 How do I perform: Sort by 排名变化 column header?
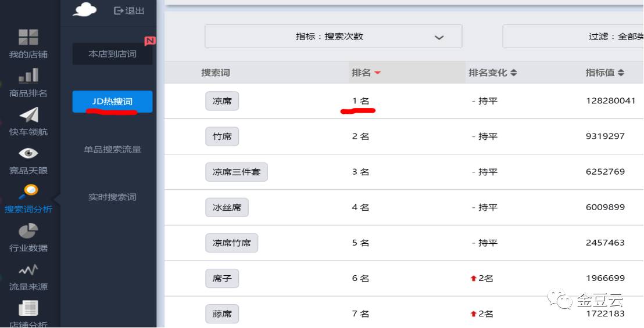pyautogui.click(x=492, y=73)
